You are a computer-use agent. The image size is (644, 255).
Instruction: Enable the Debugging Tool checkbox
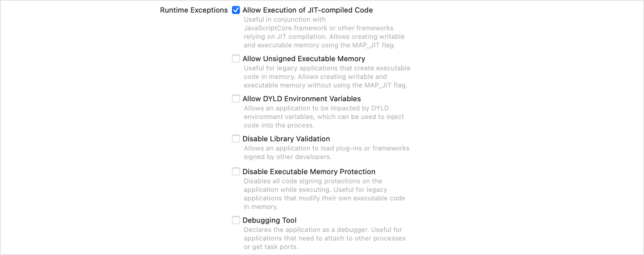[236, 220]
